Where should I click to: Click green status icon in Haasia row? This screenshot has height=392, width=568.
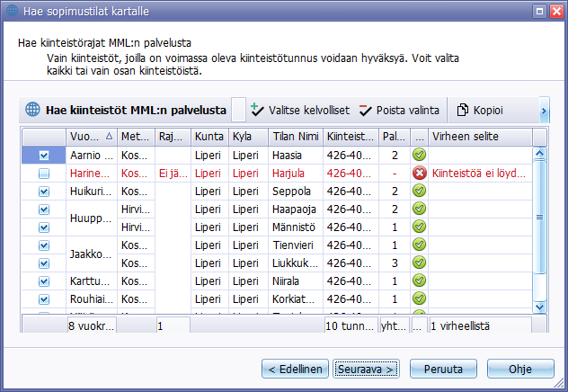pos(419,155)
